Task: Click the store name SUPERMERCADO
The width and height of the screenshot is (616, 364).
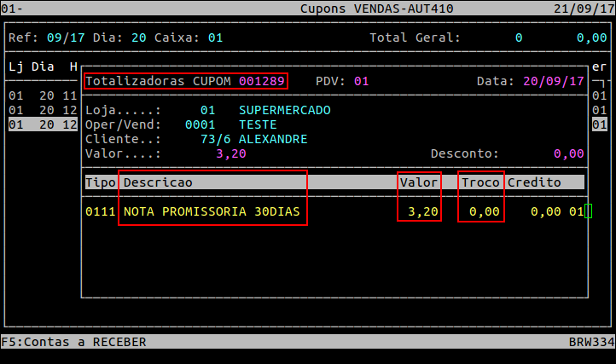Action: point(284,110)
